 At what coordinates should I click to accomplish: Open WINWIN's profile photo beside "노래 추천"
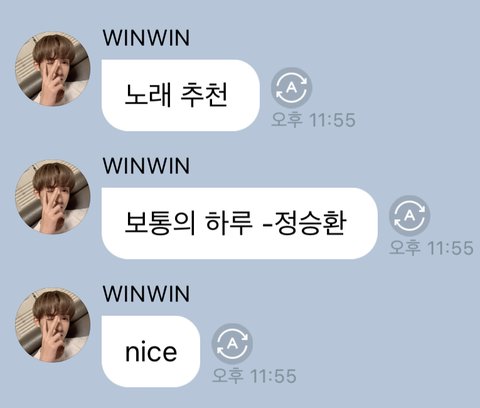(x=53, y=69)
